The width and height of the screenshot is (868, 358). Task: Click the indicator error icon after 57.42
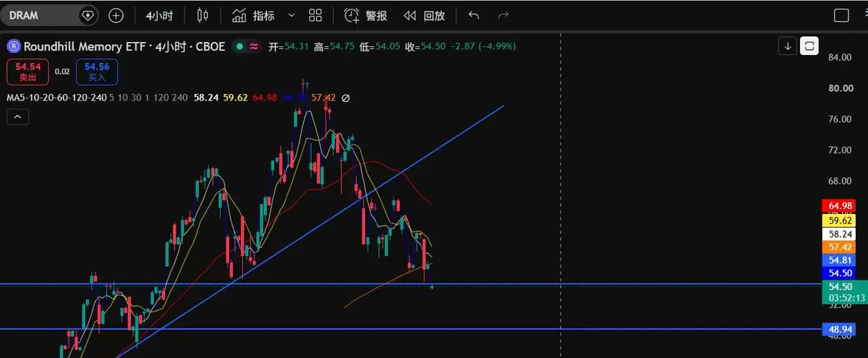[346, 97]
